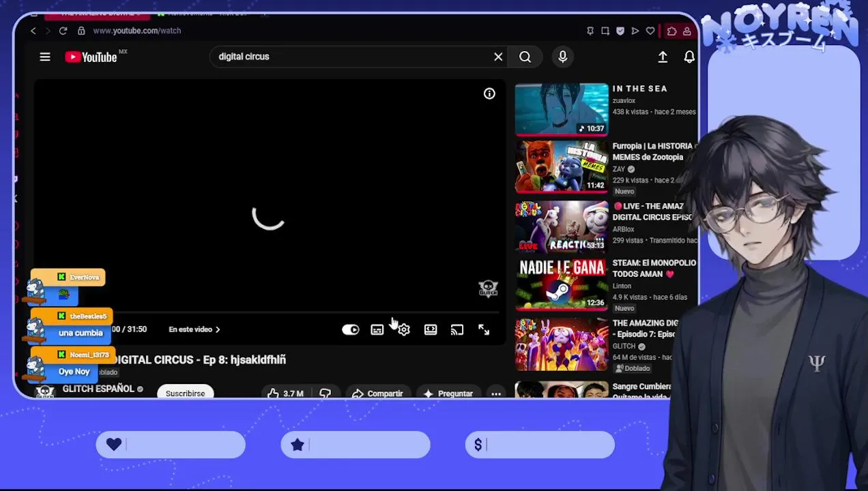Screen dimensions: 868x491
Task: Click the snapshot icon in browser toolbar
Action: click(x=605, y=31)
